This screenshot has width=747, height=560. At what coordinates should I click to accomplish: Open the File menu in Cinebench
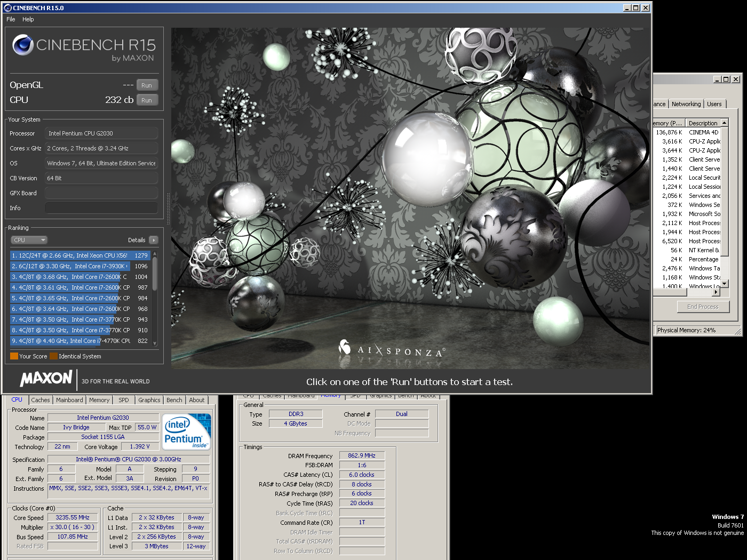11,19
